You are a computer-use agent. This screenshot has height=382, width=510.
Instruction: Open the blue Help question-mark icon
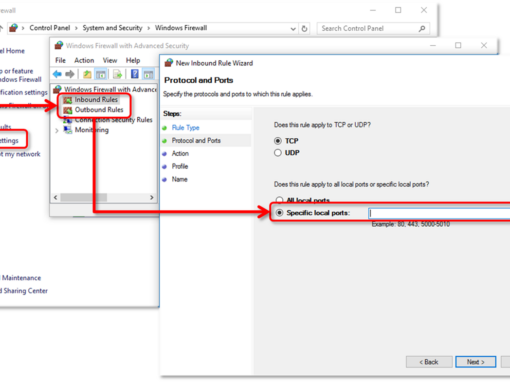(135, 74)
